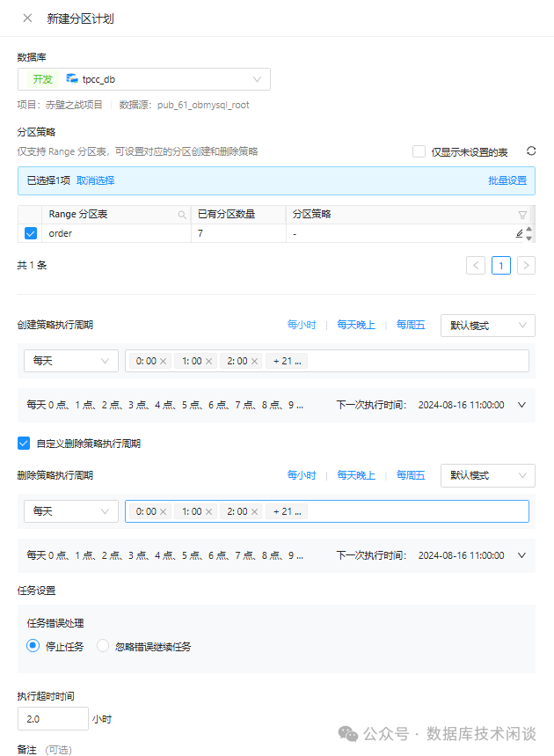Viewport: 554px width, 756px height.
Task: Choose 每天晚上 preset for 删除策略执行周期
Action: (356, 475)
